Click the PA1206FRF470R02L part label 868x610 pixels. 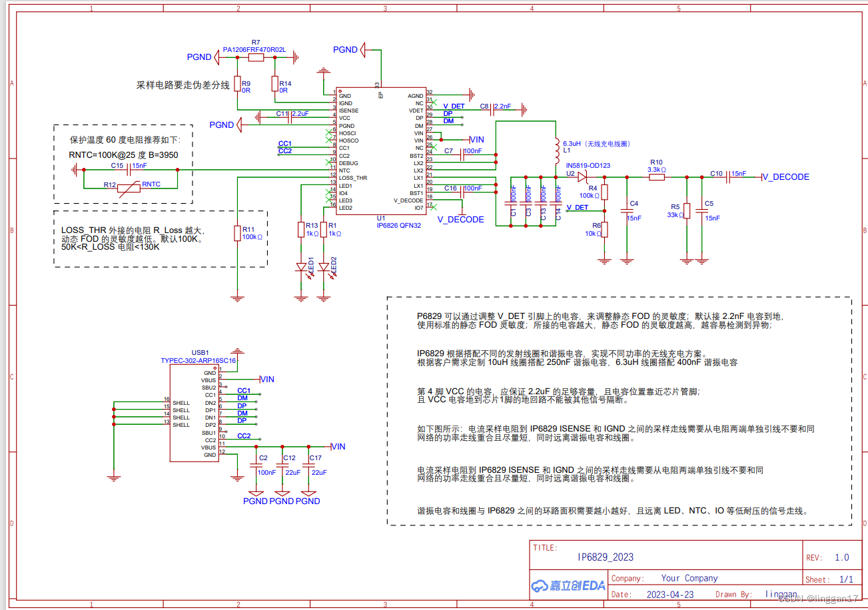[254, 49]
